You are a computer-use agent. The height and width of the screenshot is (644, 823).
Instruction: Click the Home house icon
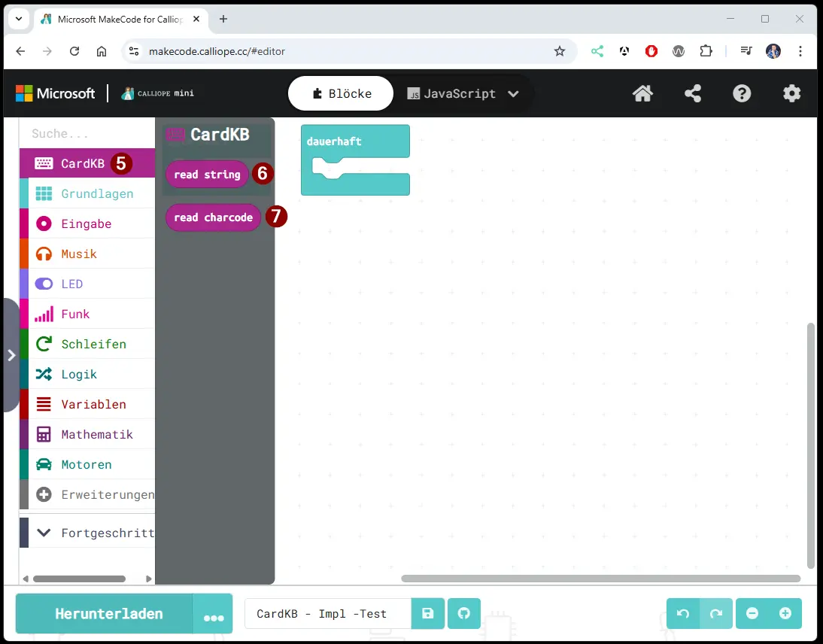click(x=642, y=93)
